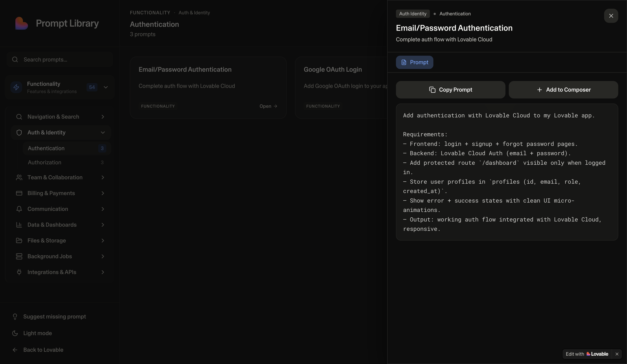The height and width of the screenshot is (364, 627).
Task: Click the Background Jobs server icon
Action: pyautogui.click(x=19, y=256)
